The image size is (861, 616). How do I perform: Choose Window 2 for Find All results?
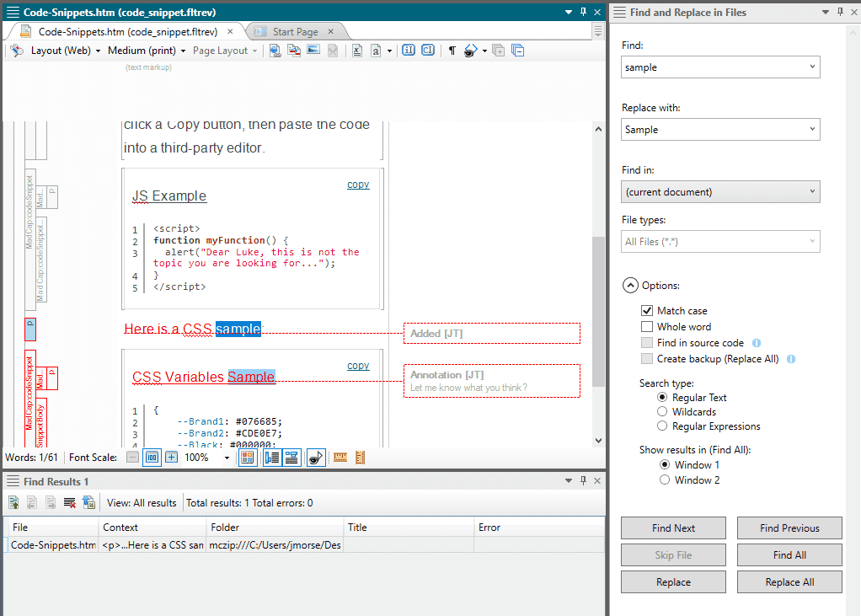coord(665,479)
